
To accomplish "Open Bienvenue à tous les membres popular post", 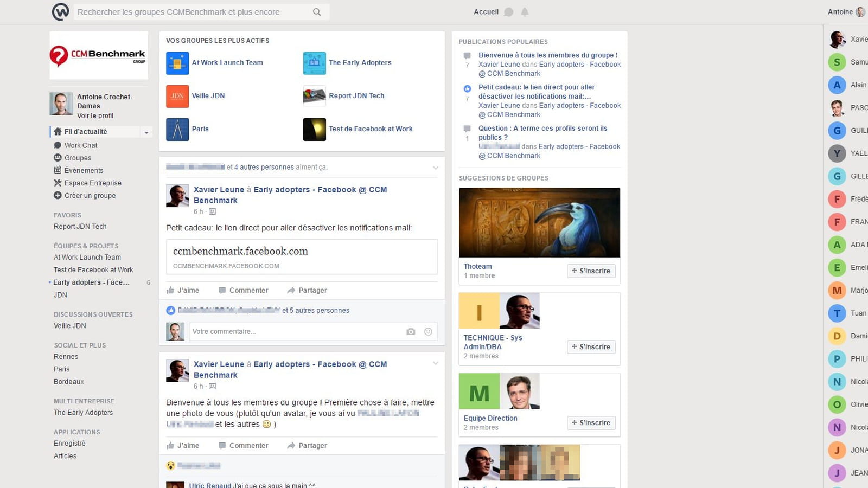I will tap(548, 55).
